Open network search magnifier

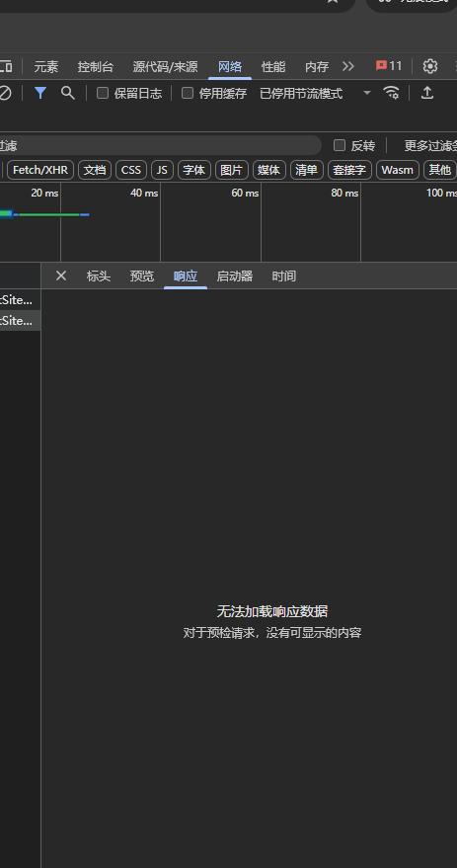click(67, 93)
